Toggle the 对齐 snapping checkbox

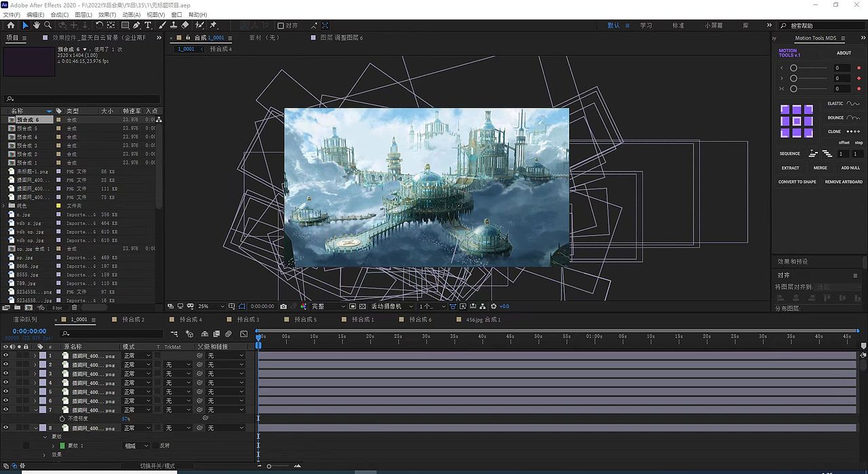click(281, 26)
